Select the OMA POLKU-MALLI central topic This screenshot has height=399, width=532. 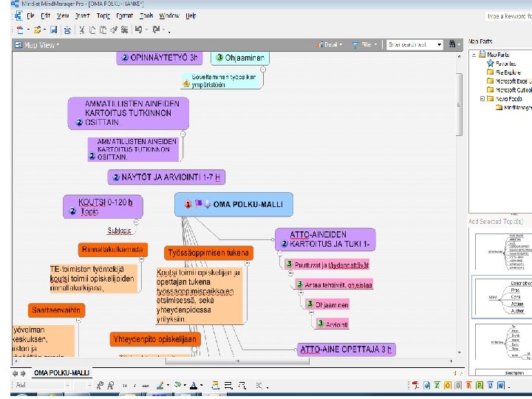tap(233, 204)
